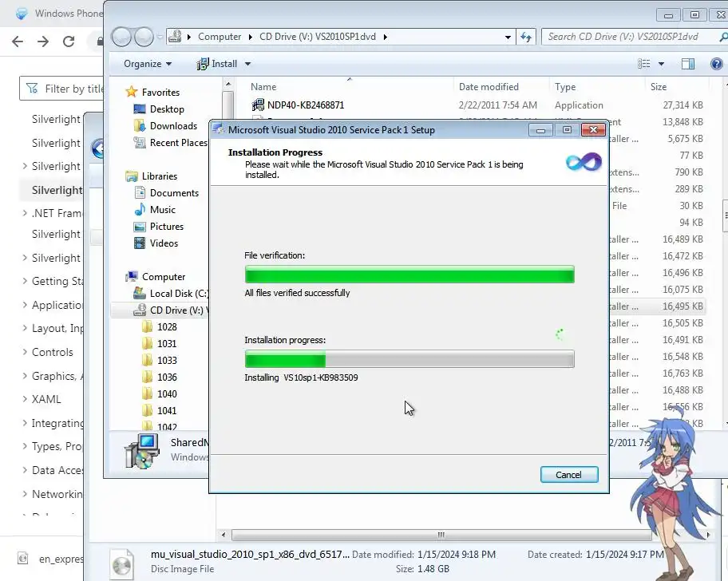This screenshot has height=581, width=728.
Task: Select the mu_visual_studio_2010_sp1 disc image icon
Action: pyautogui.click(x=122, y=563)
